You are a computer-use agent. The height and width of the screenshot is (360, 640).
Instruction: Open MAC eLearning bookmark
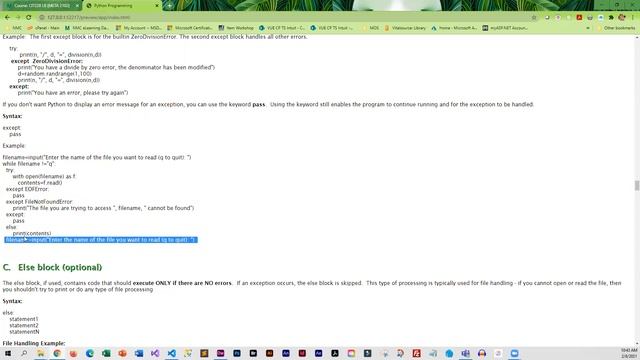tap(87, 28)
